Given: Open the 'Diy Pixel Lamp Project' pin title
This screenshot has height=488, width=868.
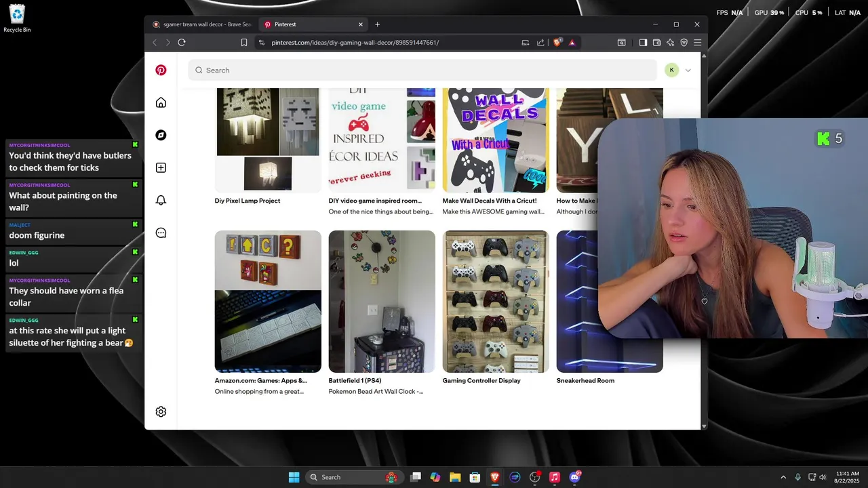Looking at the screenshot, I should [x=248, y=201].
